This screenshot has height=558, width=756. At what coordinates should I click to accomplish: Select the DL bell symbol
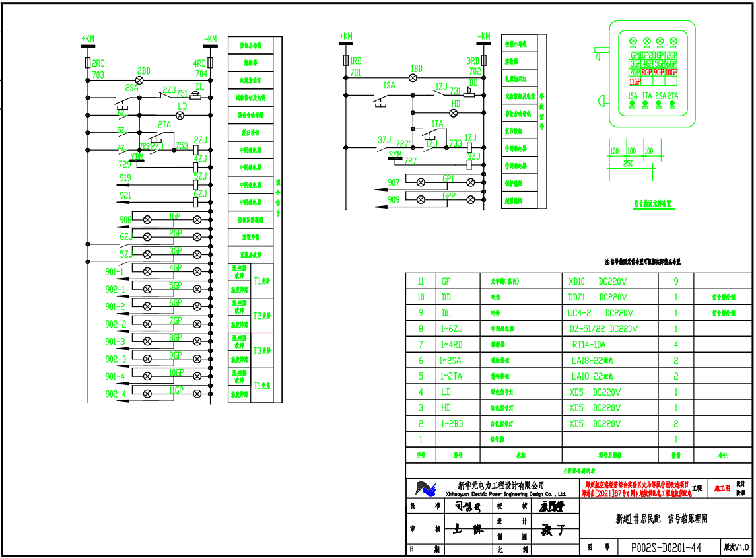[x=195, y=96]
